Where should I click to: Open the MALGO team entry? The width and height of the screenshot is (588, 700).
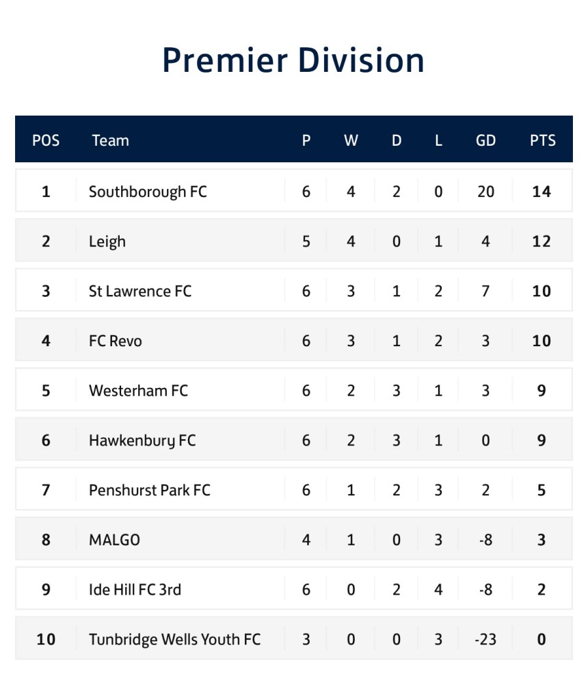tap(114, 540)
